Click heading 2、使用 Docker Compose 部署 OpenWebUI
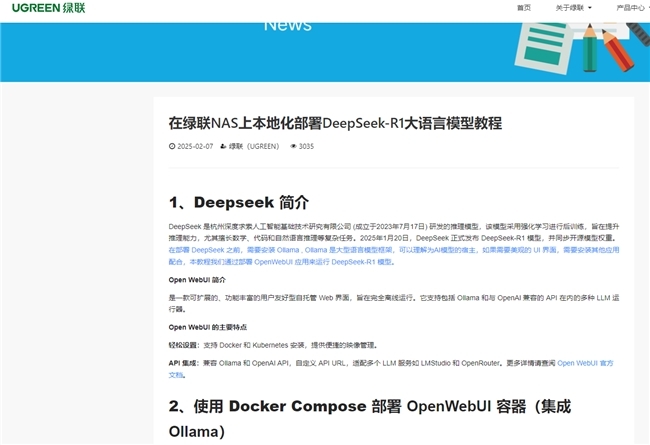This screenshot has width=650, height=445. [x=370, y=419]
